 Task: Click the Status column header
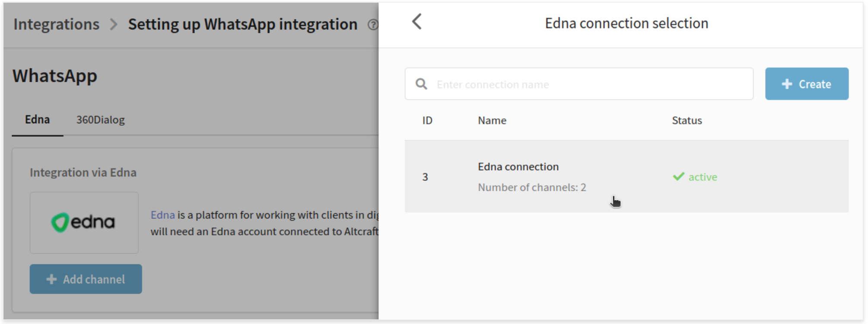687,121
